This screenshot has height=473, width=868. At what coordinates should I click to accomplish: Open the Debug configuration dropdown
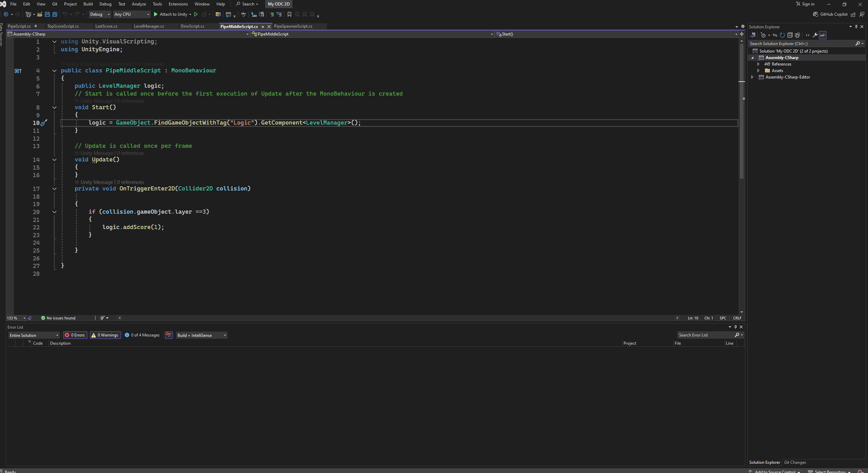click(100, 14)
